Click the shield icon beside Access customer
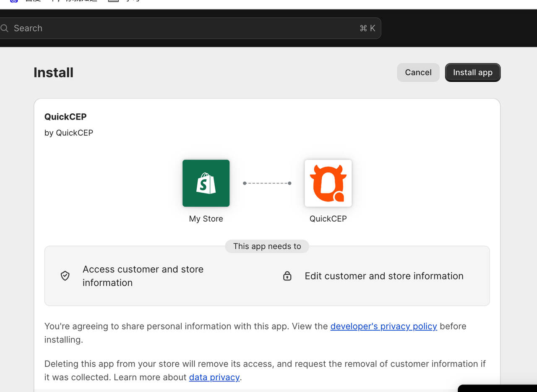Screen dimensions: 537x392 coord(65,276)
